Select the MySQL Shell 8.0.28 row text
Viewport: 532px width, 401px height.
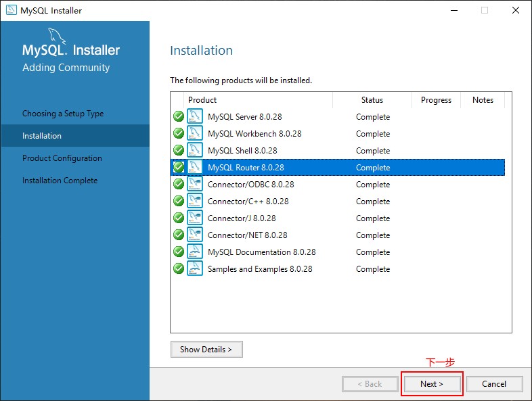(x=242, y=151)
